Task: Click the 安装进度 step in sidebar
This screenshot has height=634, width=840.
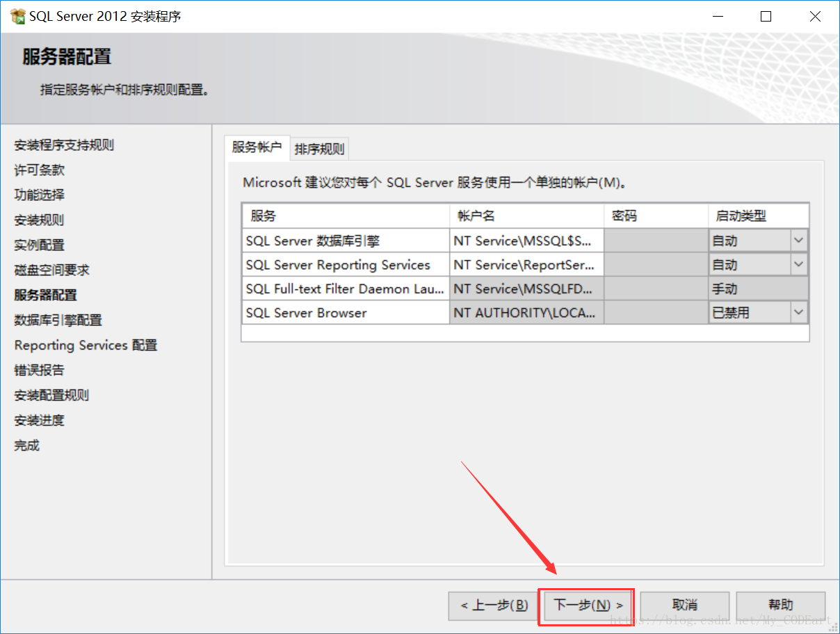Action: (40, 421)
